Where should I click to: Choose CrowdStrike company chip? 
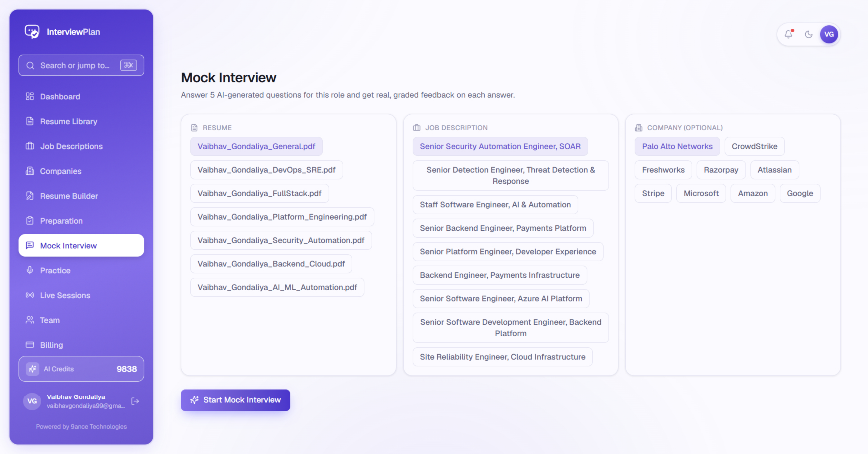tap(755, 146)
